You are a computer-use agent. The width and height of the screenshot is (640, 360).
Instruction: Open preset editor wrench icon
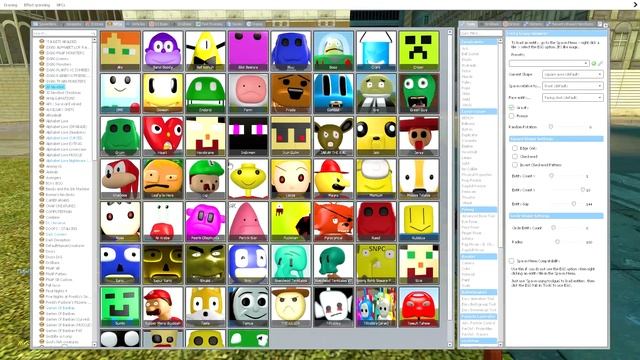pos(600,63)
